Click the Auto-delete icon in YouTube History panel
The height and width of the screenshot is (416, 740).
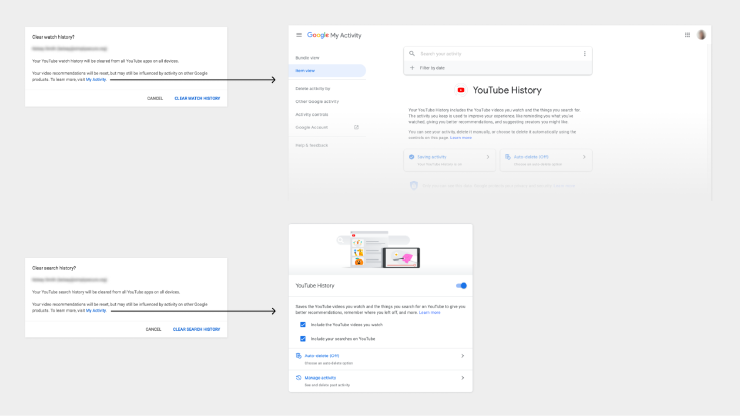coord(299,356)
